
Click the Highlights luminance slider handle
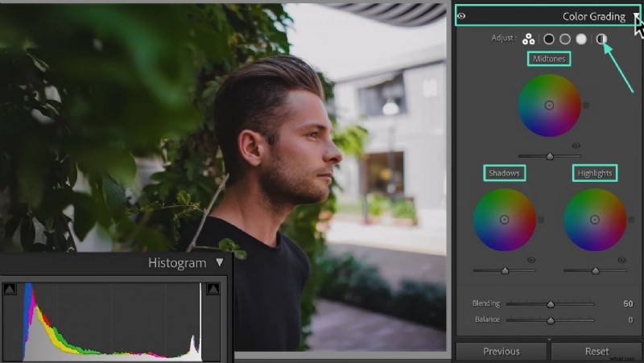[596, 270]
